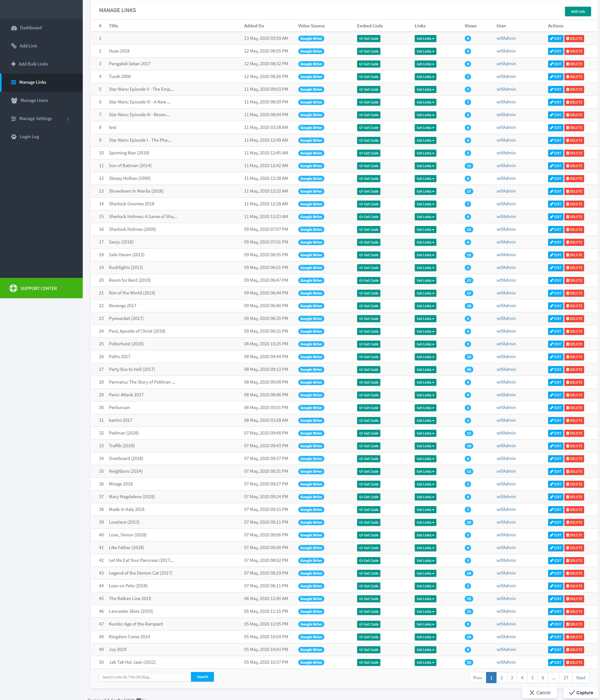Click the Manage Settings sliders icon
This screenshot has height=700, width=600.
[13, 119]
